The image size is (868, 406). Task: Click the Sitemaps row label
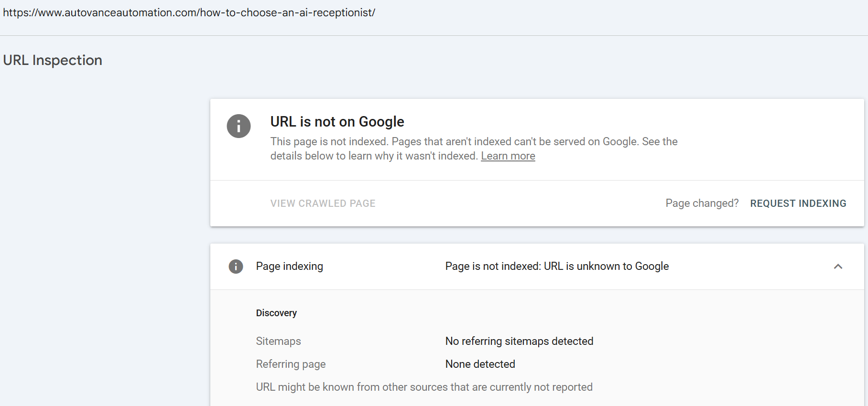click(x=278, y=342)
